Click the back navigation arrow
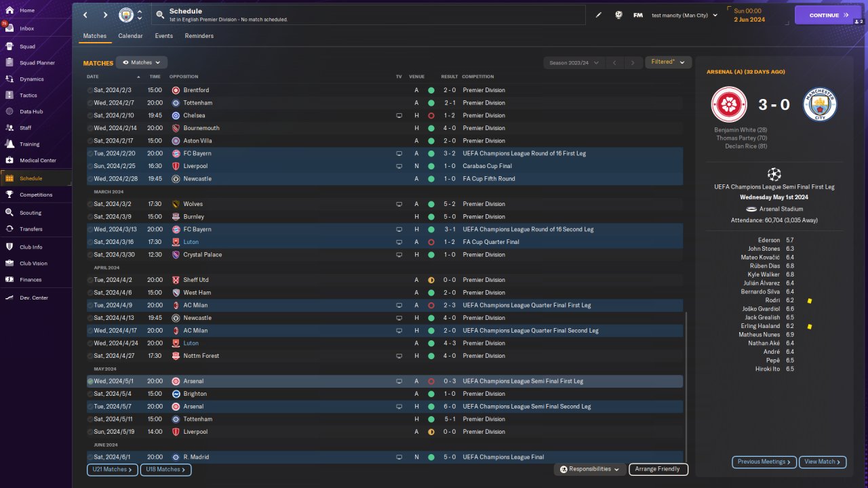The image size is (868, 488). (x=85, y=15)
